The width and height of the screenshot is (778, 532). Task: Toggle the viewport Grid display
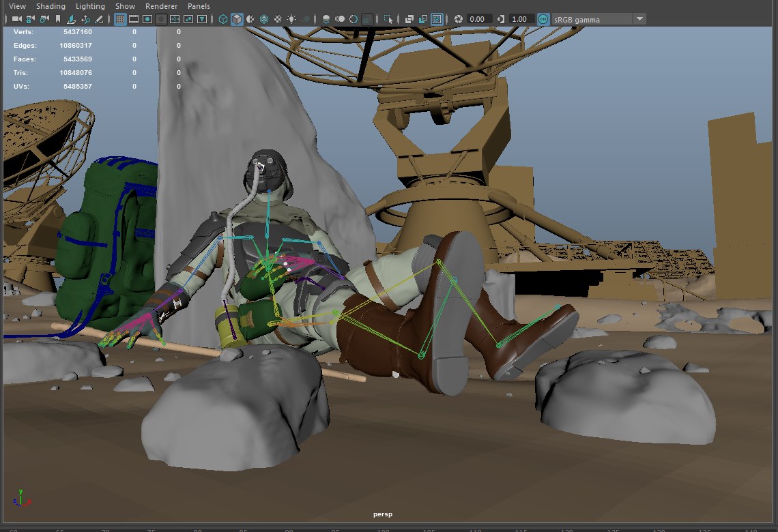120,19
